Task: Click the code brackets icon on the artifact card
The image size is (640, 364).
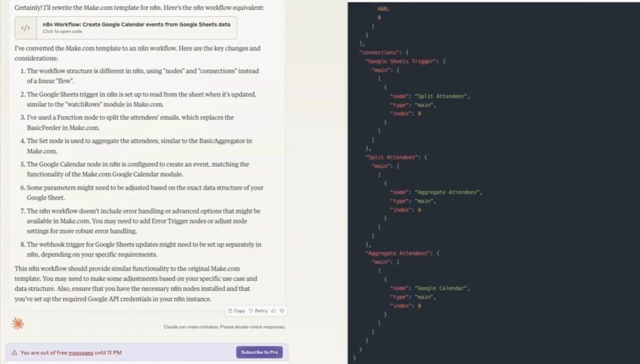Action: 25,27
